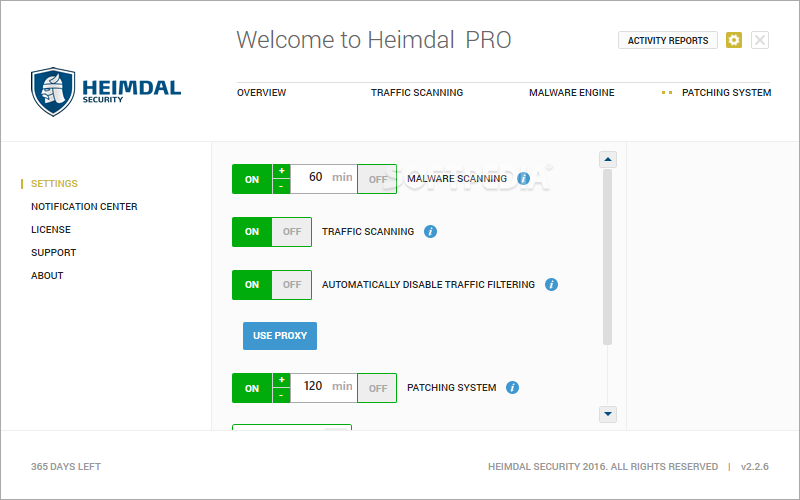Show info for Automatically Disable Traffic Filtering
This screenshot has height=500, width=800.
coord(551,285)
